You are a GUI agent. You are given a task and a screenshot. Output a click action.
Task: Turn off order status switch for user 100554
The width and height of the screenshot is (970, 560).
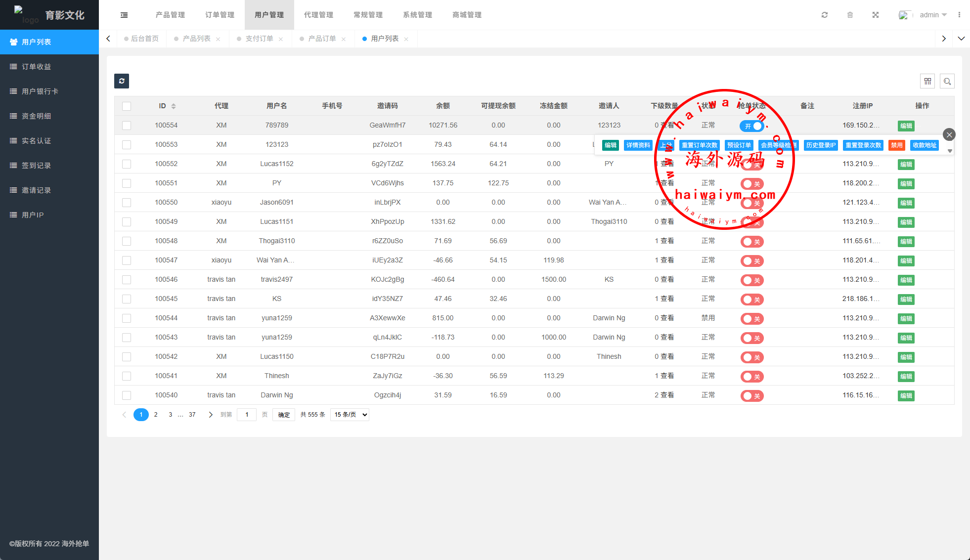(751, 126)
